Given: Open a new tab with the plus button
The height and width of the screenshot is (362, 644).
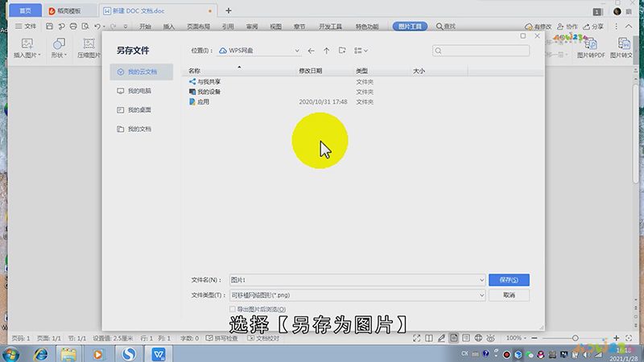Looking at the screenshot, I should coord(229,10).
